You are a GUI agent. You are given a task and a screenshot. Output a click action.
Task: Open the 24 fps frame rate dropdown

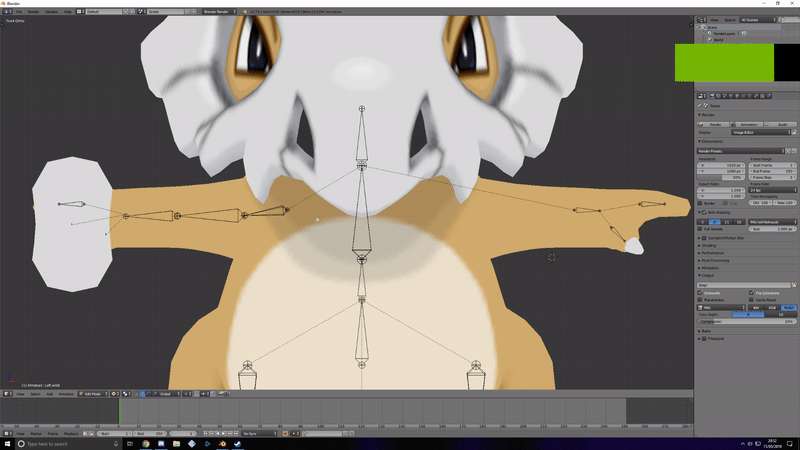pyautogui.click(x=773, y=190)
